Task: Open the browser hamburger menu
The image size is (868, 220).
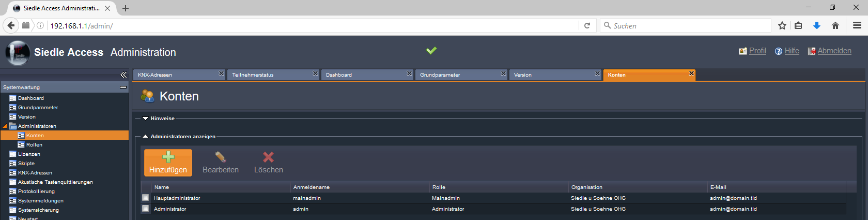Action: click(857, 25)
